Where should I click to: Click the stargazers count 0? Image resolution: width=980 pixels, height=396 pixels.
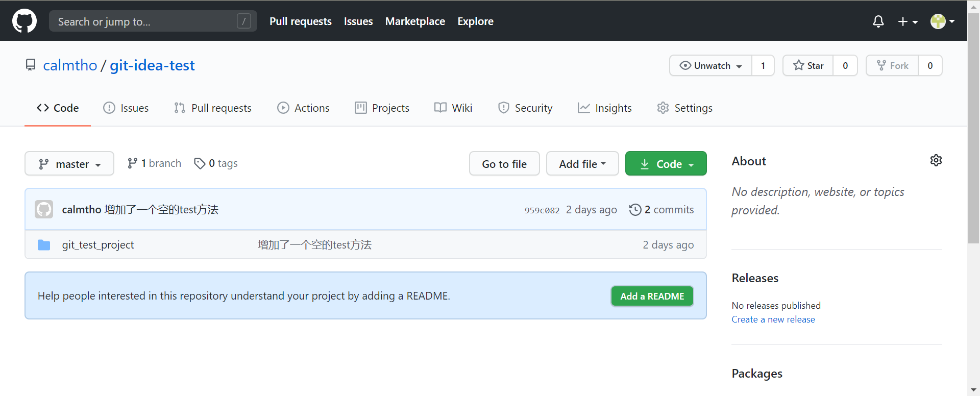[845, 65]
